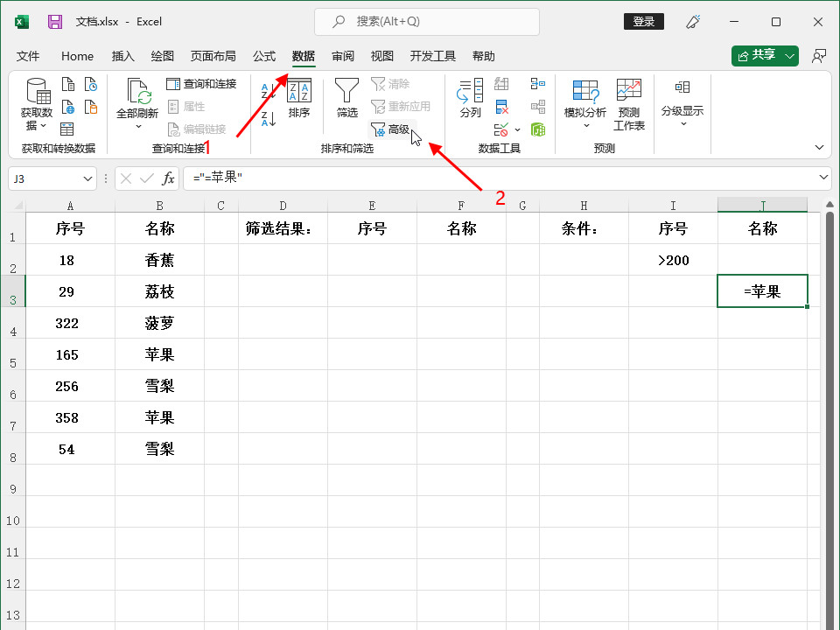Select column B header
840x630 pixels.
tap(159, 206)
